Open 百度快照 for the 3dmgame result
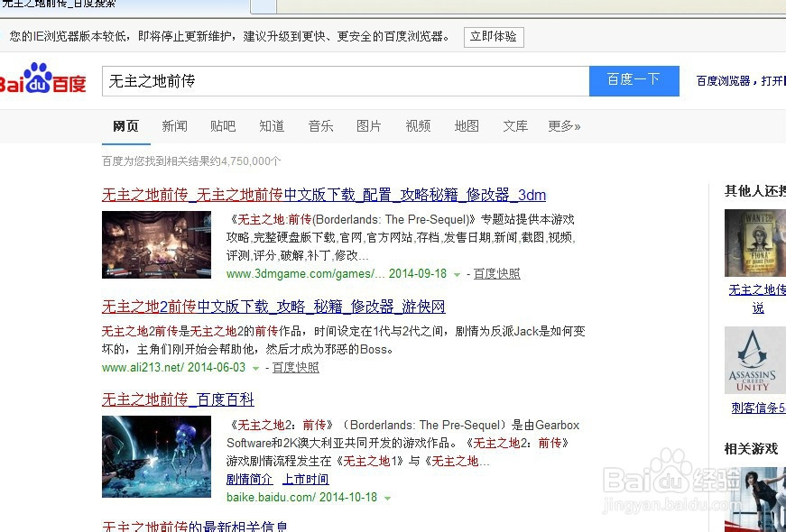786x532 pixels. point(496,274)
